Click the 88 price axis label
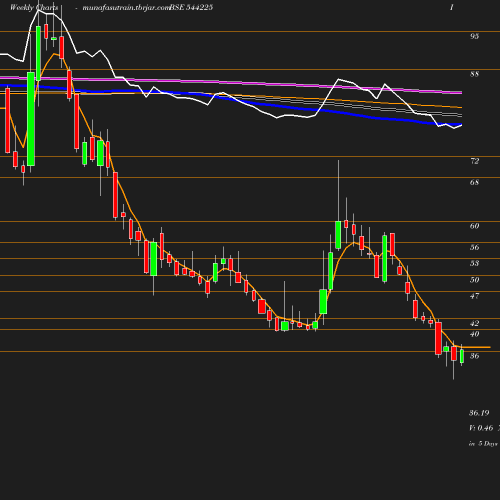500x500 pixels. tap(474, 74)
